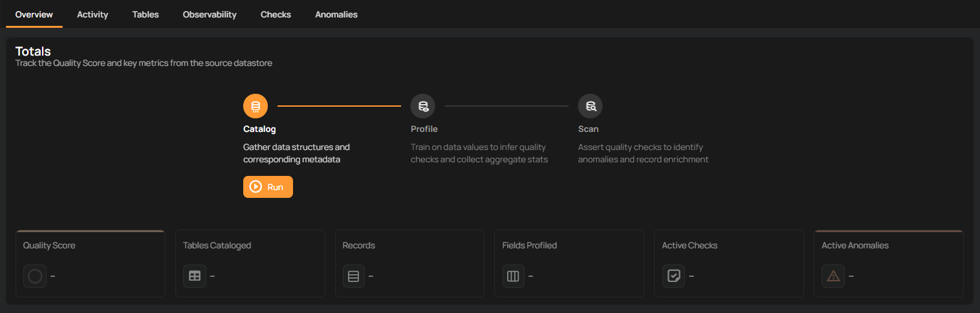Click the Totals heading
This screenshot has height=313, width=980.
click(x=33, y=51)
